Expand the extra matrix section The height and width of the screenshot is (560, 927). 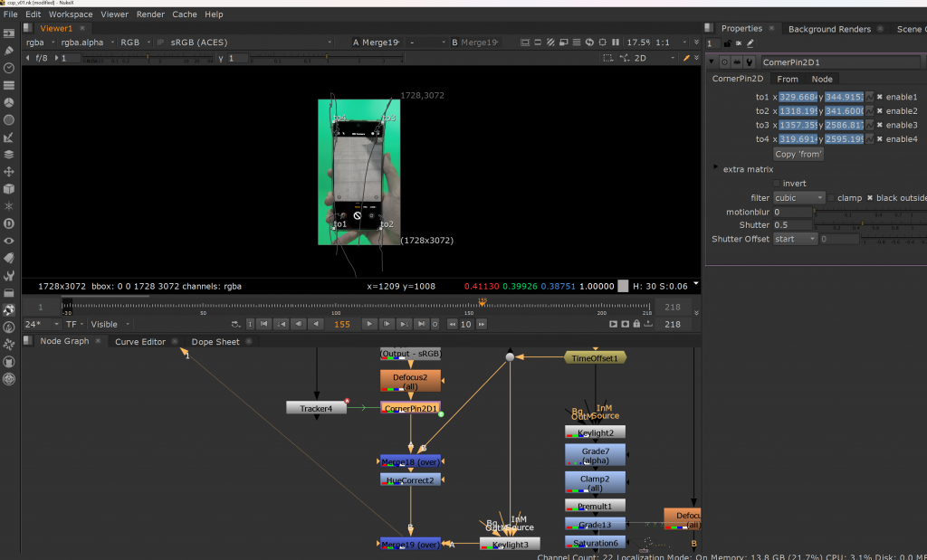point(717,168)
